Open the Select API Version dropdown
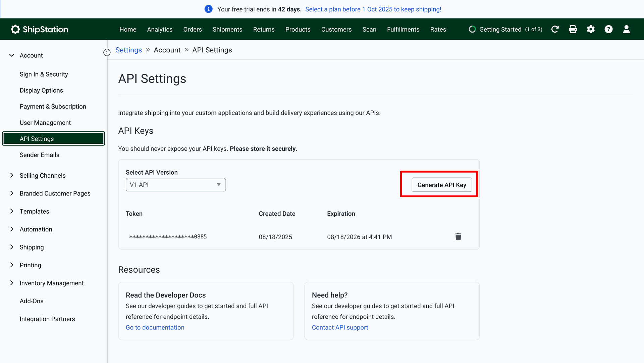Image resolution: width=644 pixels, height=363 pixels. coord(175,185)
